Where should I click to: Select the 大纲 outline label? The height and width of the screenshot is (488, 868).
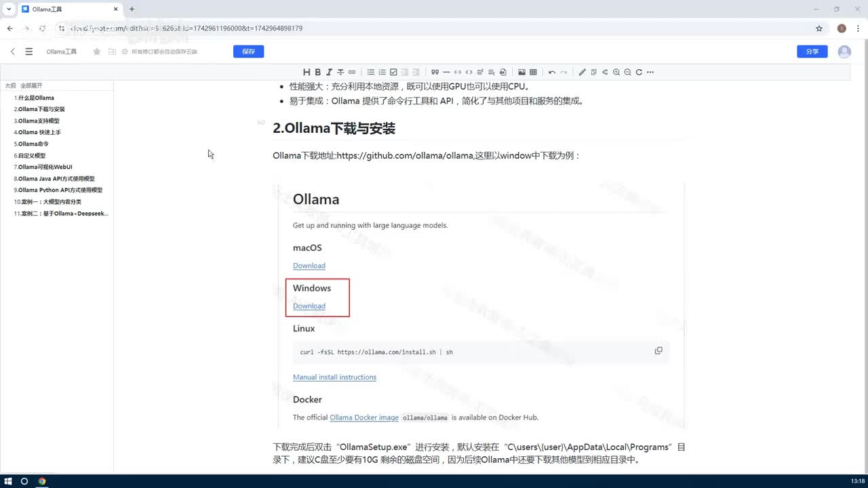click(10, 85)
